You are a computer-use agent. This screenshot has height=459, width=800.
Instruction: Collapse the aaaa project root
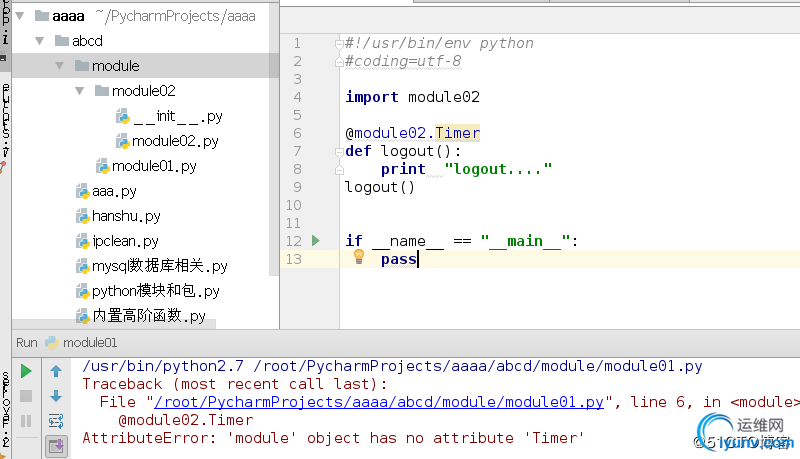tap(20, 16)
